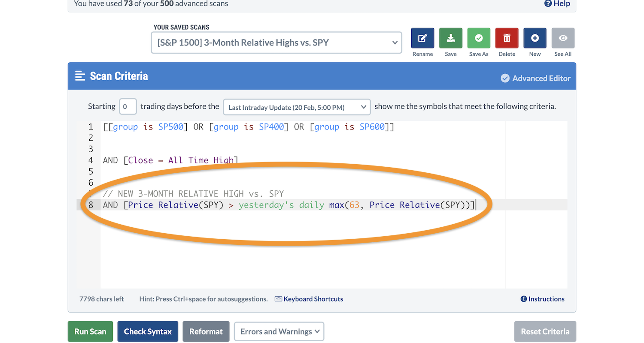
Task: Toggle the Advanced Editor checkmark
Action: [x=505, y=78]
